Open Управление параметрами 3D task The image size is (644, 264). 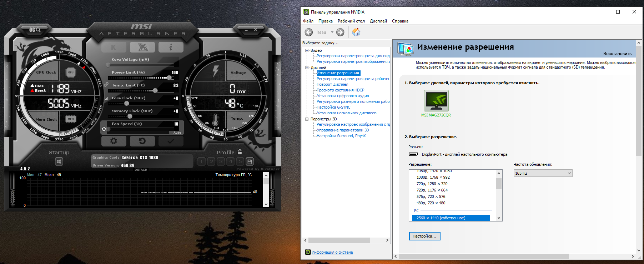343,130
